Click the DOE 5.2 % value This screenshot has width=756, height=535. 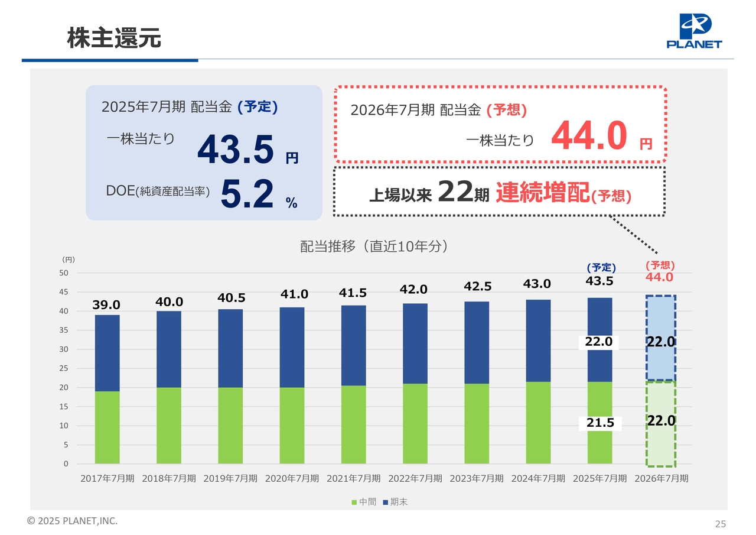tap(247, 195)
